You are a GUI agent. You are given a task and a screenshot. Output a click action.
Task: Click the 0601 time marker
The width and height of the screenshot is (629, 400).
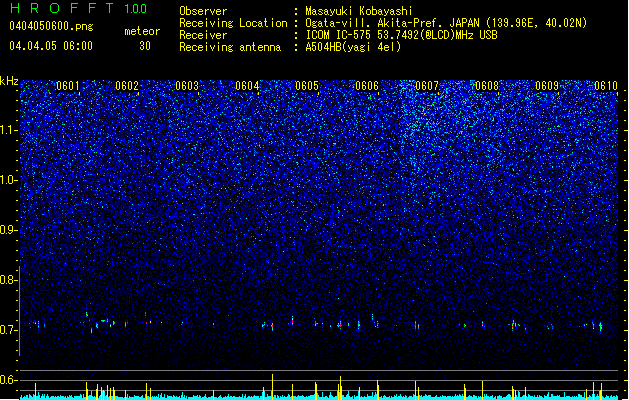[x=67, y=86]
